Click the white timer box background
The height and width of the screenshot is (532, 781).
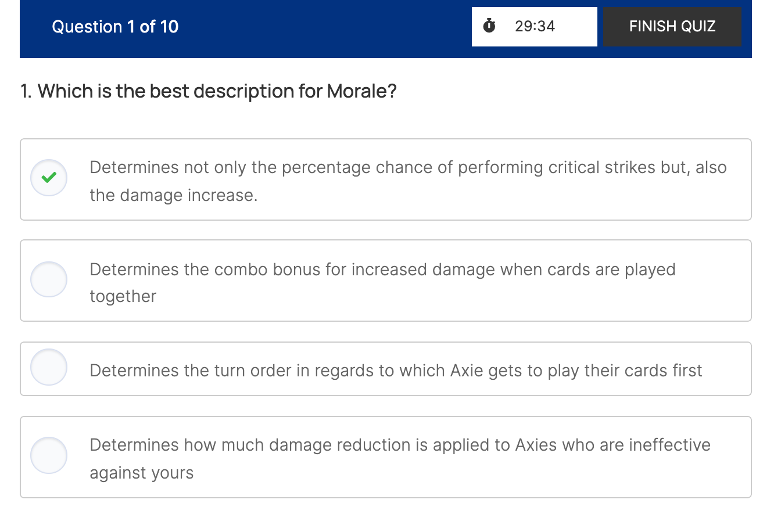coord(576,26)
